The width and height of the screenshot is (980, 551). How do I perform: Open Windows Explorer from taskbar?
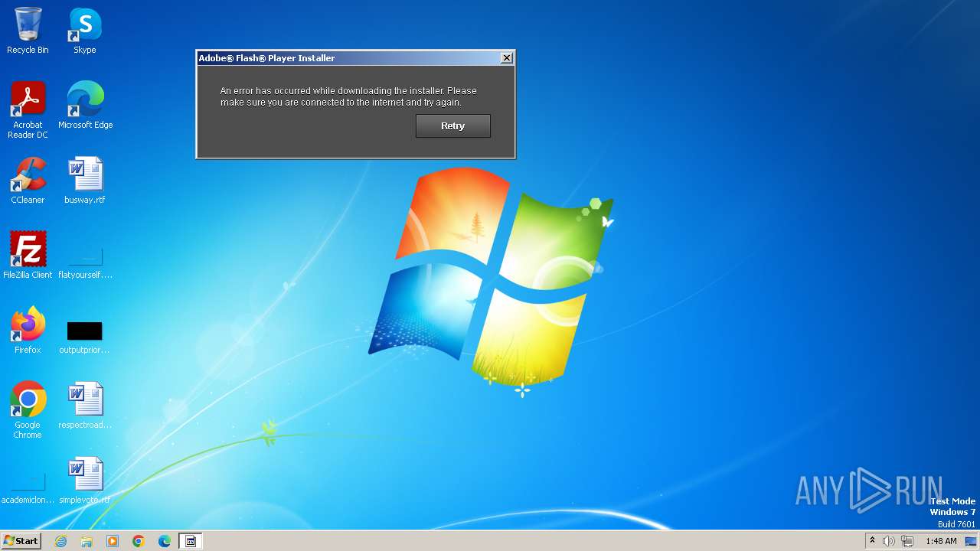(87, 541)
